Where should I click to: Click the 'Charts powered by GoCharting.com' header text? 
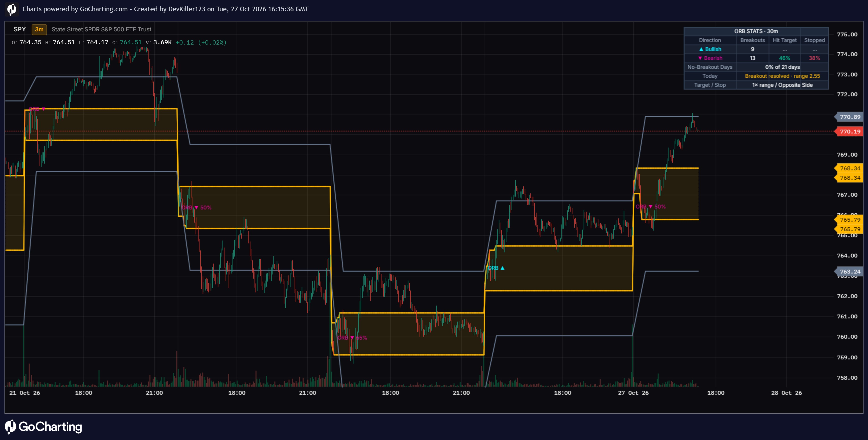[75, 9]
